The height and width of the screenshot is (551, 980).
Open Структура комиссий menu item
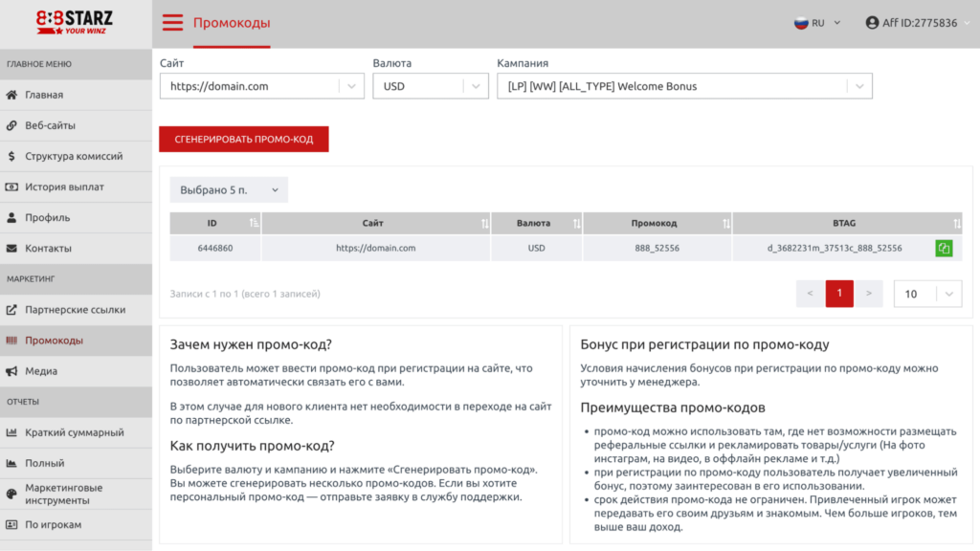click(x=76, y=156)
